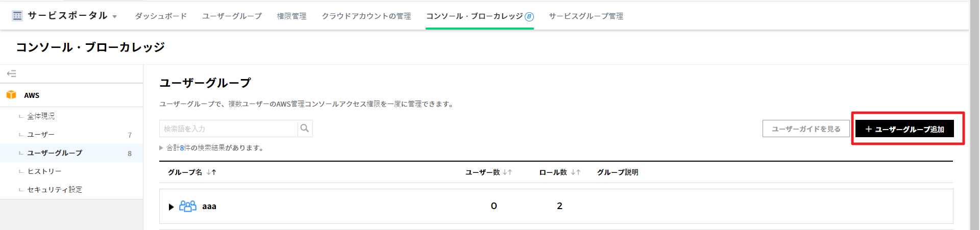The height and width of the screenshot is (230, 980).
Task: Open ユーザーガイドを見る button
Action: pyautogui.click(x=805, y=129)
